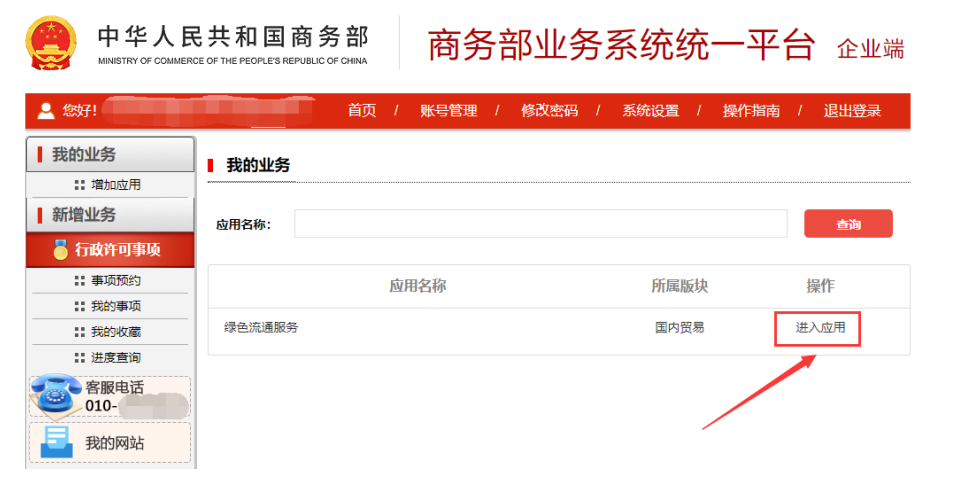Open 操作指南 in the navigation bar
Viewport: 960px width, 484px height.
[751, 111]
